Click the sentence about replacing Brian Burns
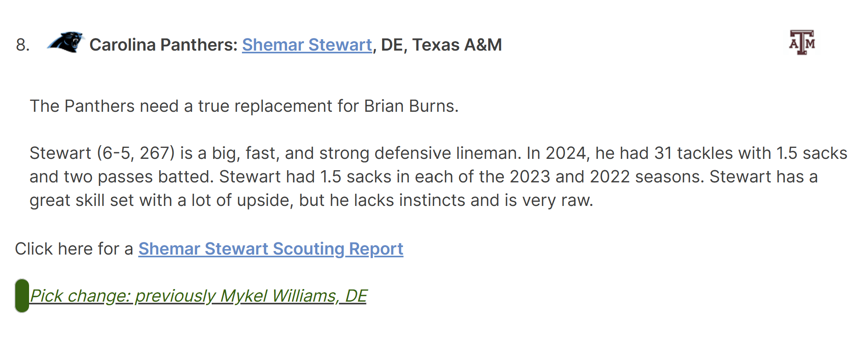868x344 pixels. pyautogui.click(x=244, y=106)
